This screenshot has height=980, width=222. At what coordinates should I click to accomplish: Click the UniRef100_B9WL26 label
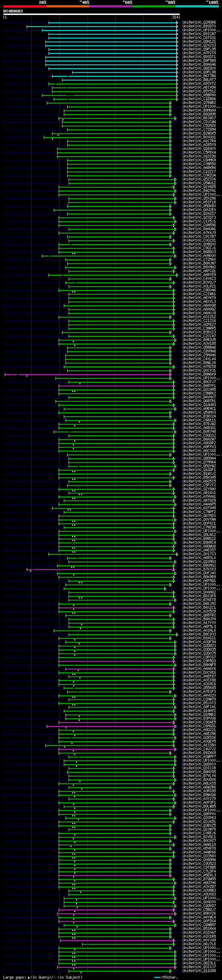tap(199, 363)
